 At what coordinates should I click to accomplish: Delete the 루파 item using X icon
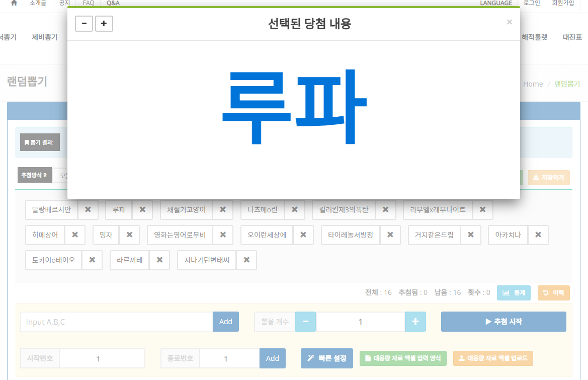[142, 210]
